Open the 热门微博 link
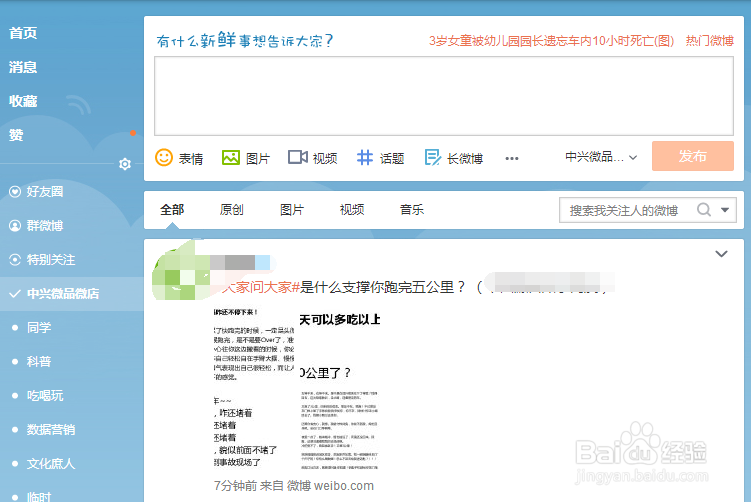This screenshot has height=502, width=751. (709, 41)
